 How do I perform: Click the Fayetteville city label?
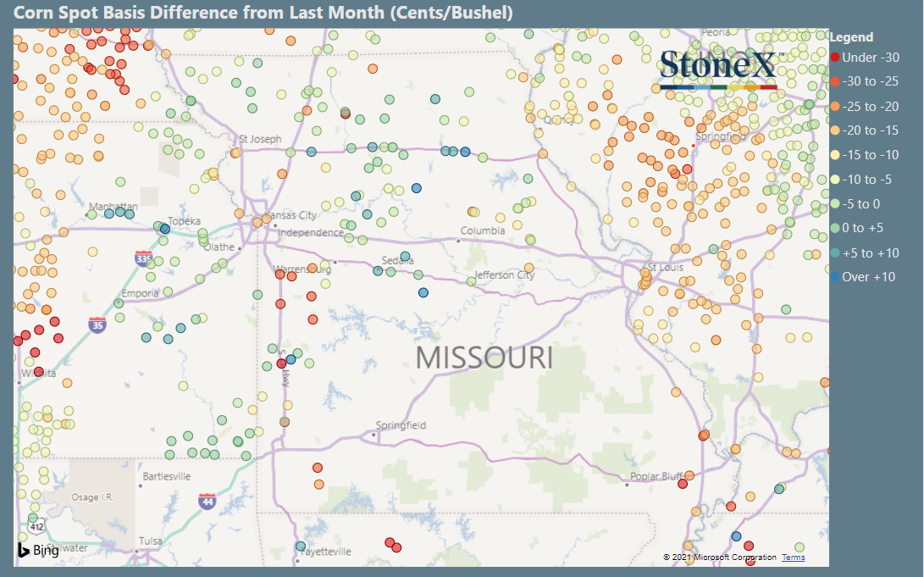pyautogui.click(x=325, y=552)
